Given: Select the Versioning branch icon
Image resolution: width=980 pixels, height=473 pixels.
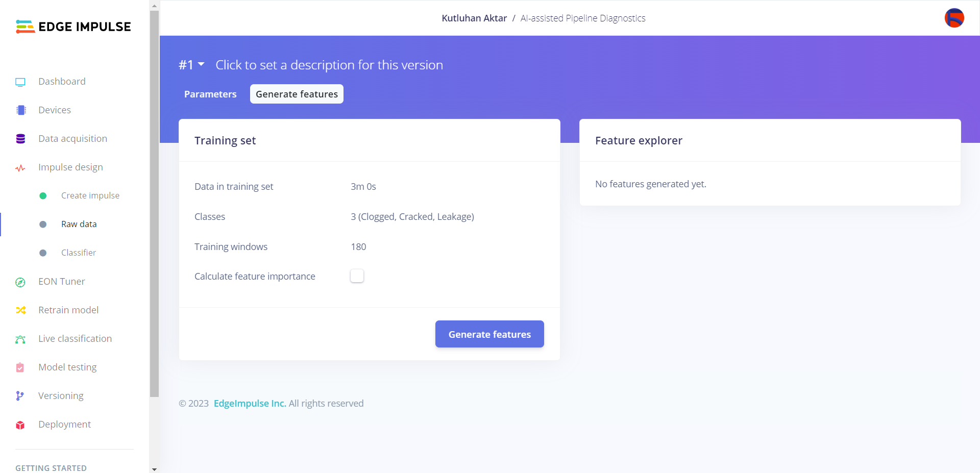Looking at the screenshot, I should click(x=19, y=396).
